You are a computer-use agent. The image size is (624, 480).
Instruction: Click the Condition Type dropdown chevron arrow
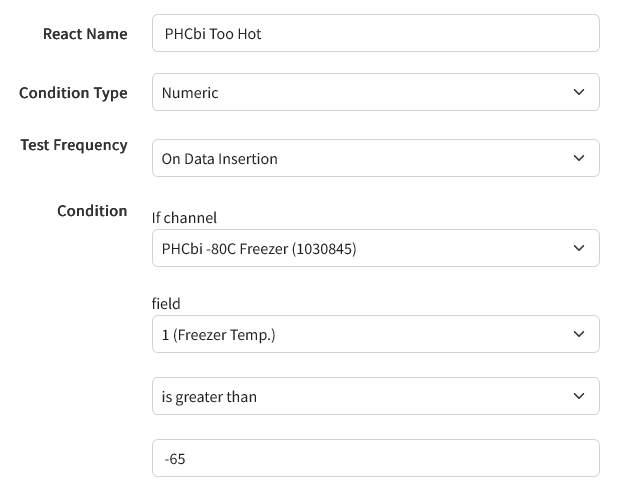tap(579, 92)
